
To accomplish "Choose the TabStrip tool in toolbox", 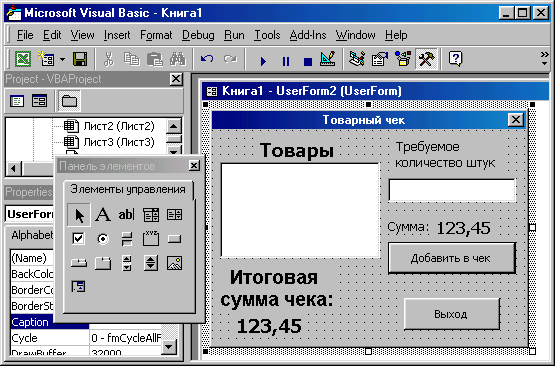I will tap(79, 263).
